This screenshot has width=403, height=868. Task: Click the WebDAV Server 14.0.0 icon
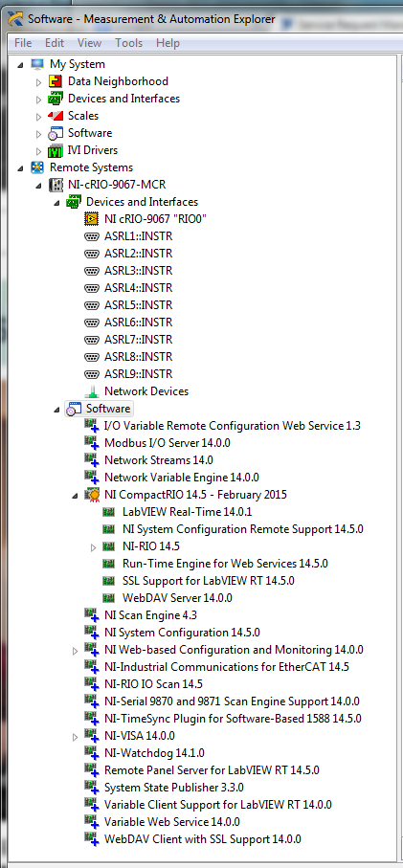[x=109, y=598]
